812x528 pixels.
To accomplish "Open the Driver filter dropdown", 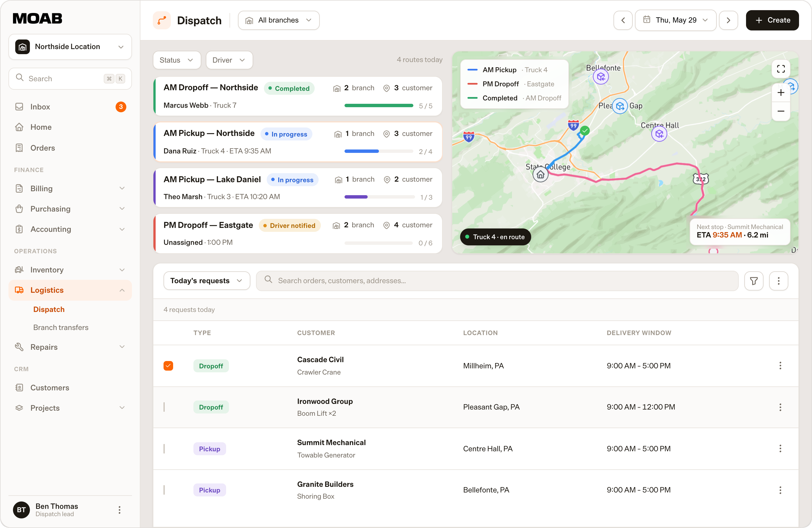I will [229, 60].
